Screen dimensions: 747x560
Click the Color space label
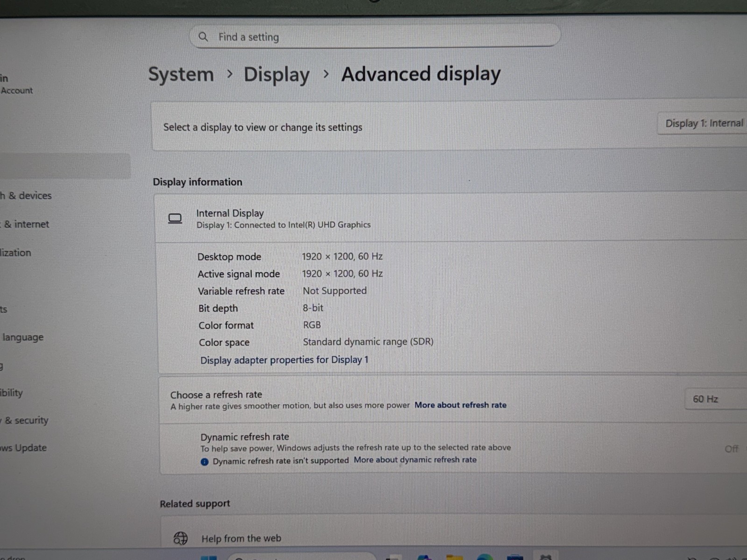(x=224, y=343)
